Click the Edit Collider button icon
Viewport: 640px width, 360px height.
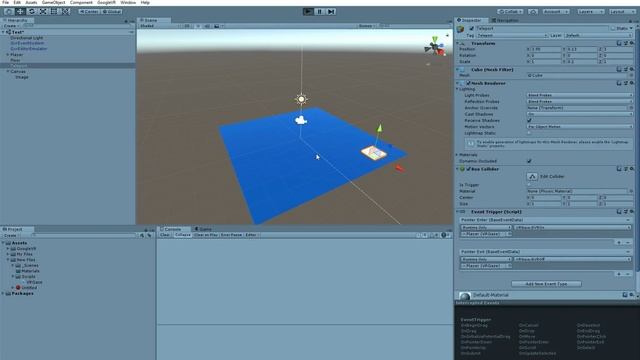pyautogui.click(x=532, y=176)
